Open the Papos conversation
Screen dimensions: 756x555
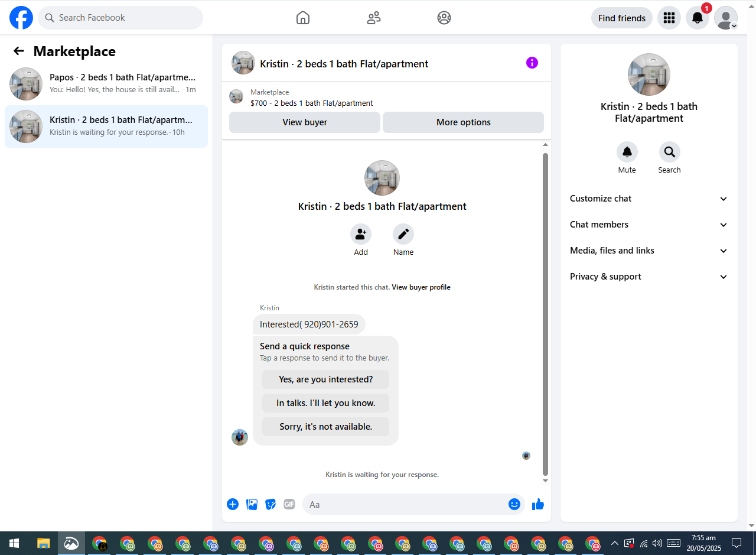point(106,83)
